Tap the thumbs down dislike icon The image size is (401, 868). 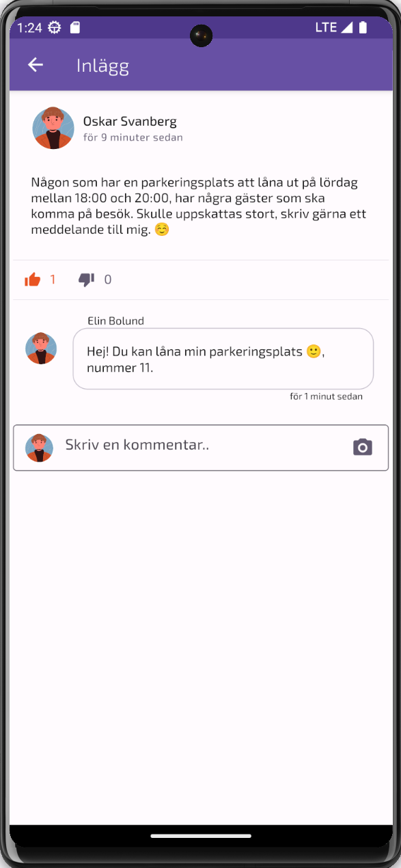click(86, 280)
